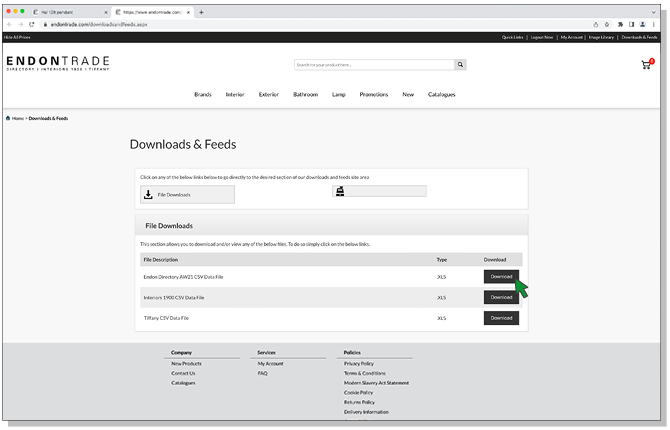Click Home breadcrumb link
The image size is (670, 430).
tap(18, 118)
